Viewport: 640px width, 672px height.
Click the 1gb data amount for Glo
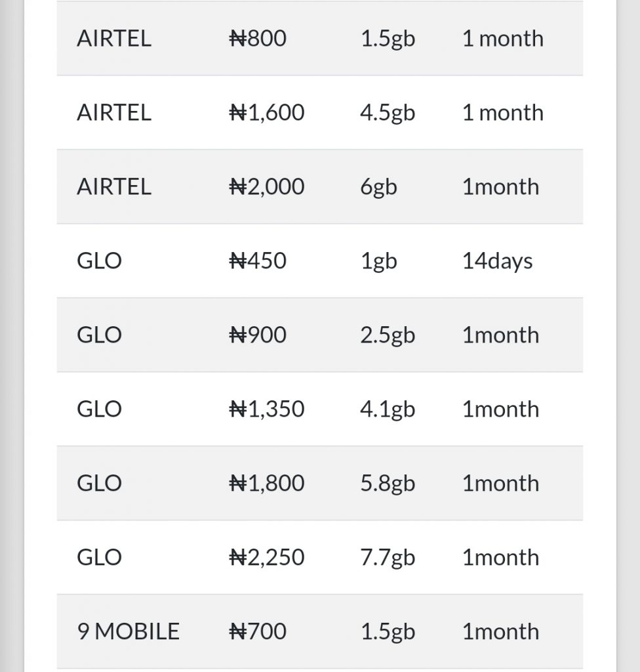(378, 261)
